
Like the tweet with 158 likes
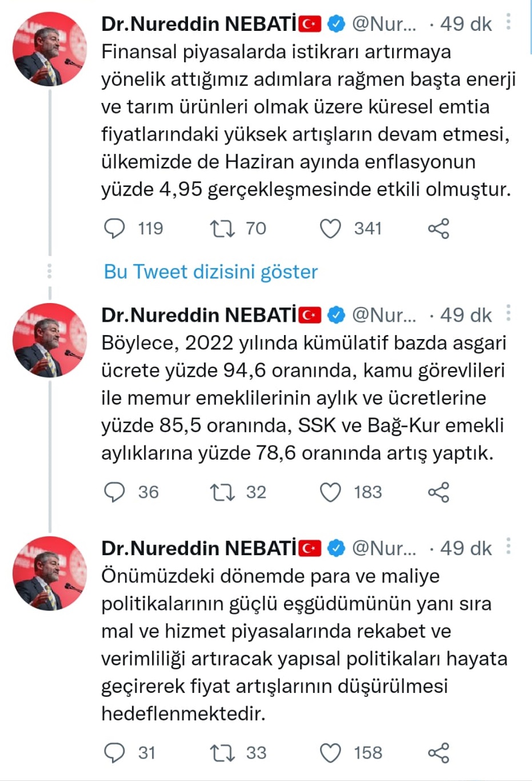[x=330, y=753]
